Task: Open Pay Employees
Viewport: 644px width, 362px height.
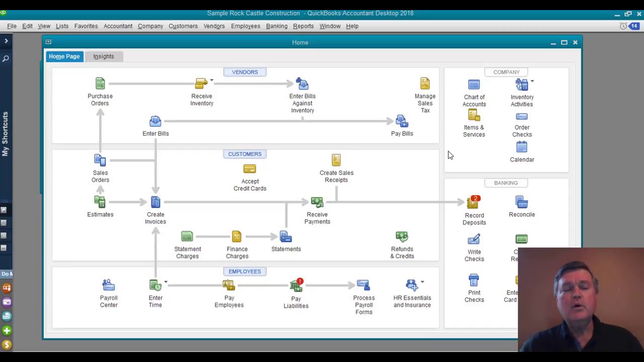Action: click(x=229, y=285)
